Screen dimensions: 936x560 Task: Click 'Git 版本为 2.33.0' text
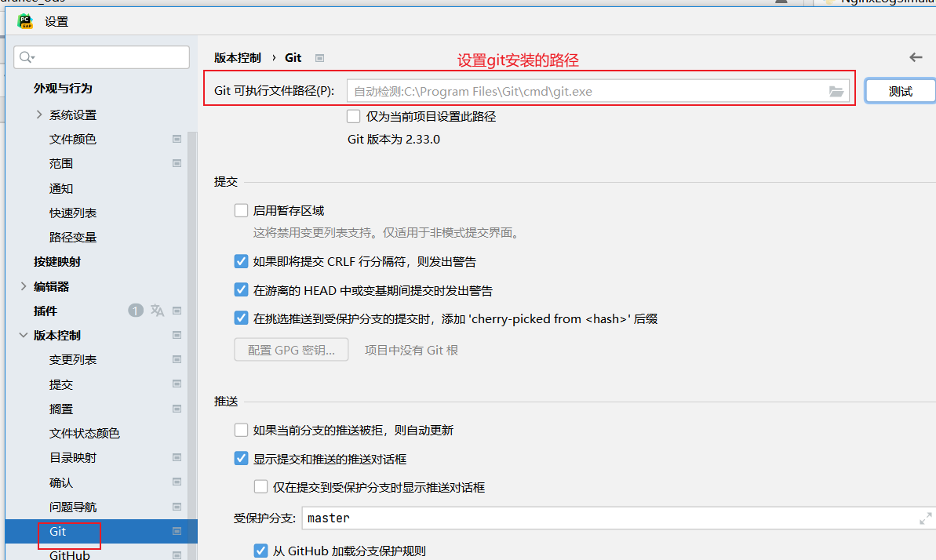[x=394, y=139]
